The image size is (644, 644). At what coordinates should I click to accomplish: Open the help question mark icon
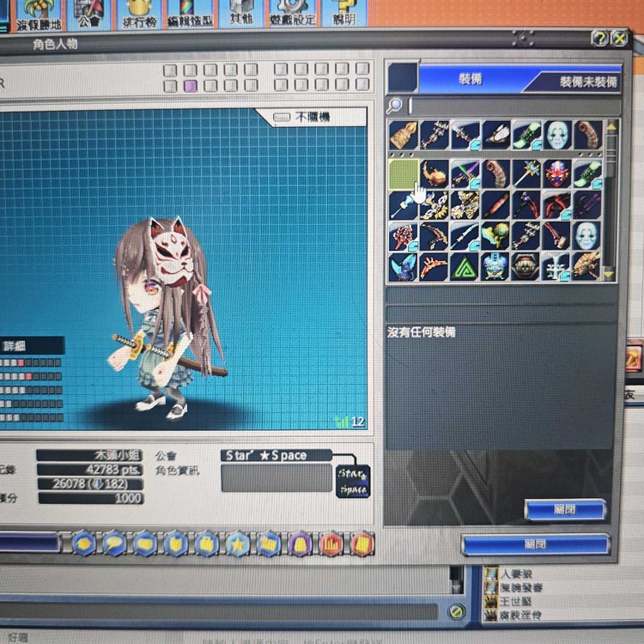[x=599, y=39]
